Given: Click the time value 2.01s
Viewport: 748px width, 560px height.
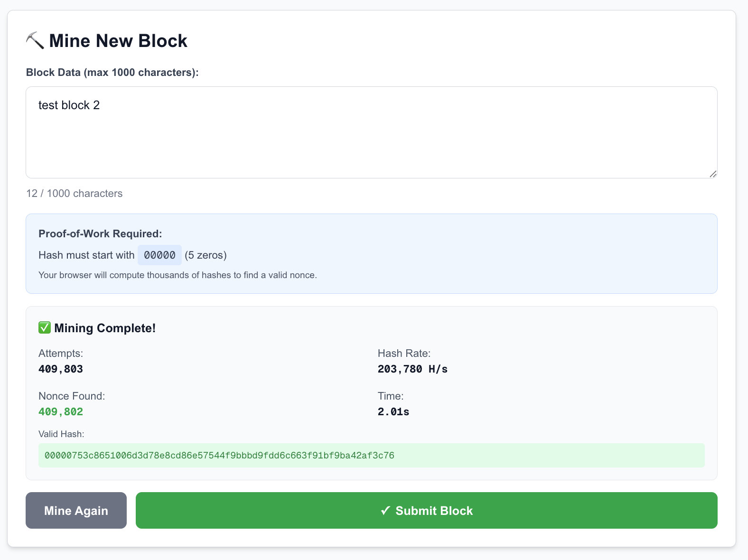Looking at the screenshot, I should click(393, 411).
